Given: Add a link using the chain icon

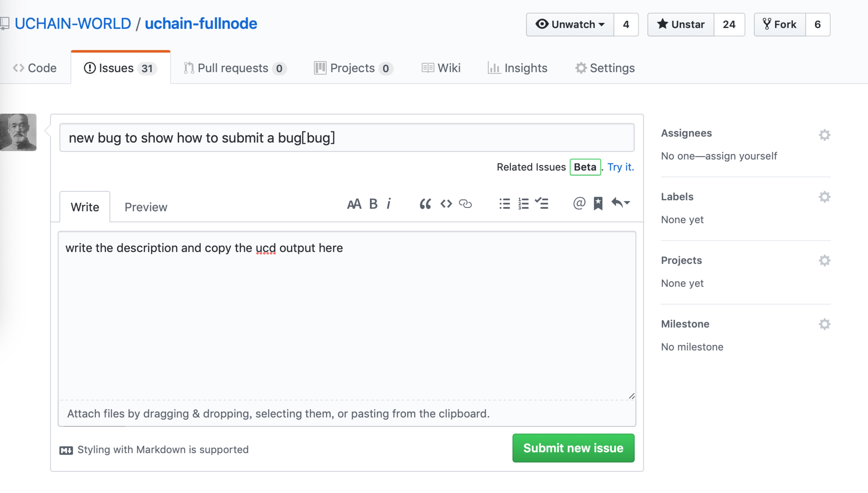Looking at the screenshot, I should pyautogui.click(x=465, y=204).
